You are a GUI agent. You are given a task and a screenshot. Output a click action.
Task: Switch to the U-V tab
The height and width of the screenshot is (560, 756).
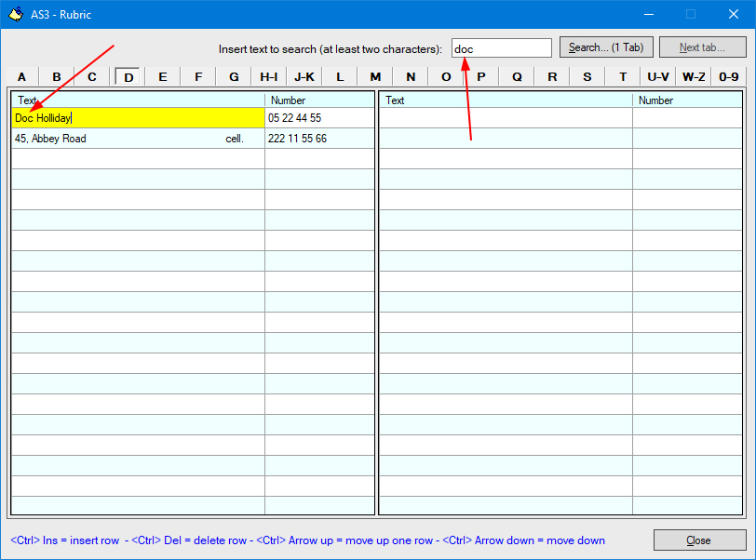click(658, 76)
